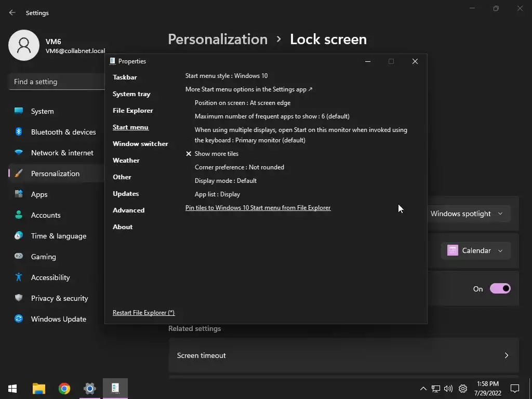The image size is (532, 399).
Task: Change Primary monitor (default) setting
Action: [301, 135]
